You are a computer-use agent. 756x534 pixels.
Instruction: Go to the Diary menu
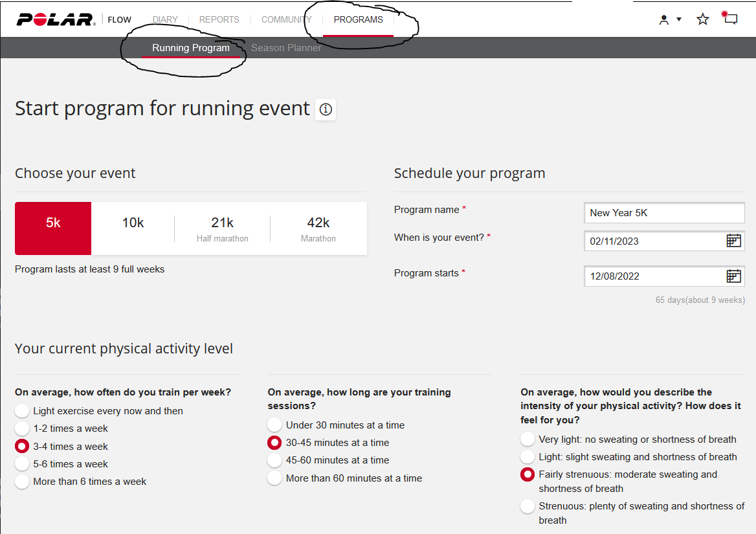(165, 19)
